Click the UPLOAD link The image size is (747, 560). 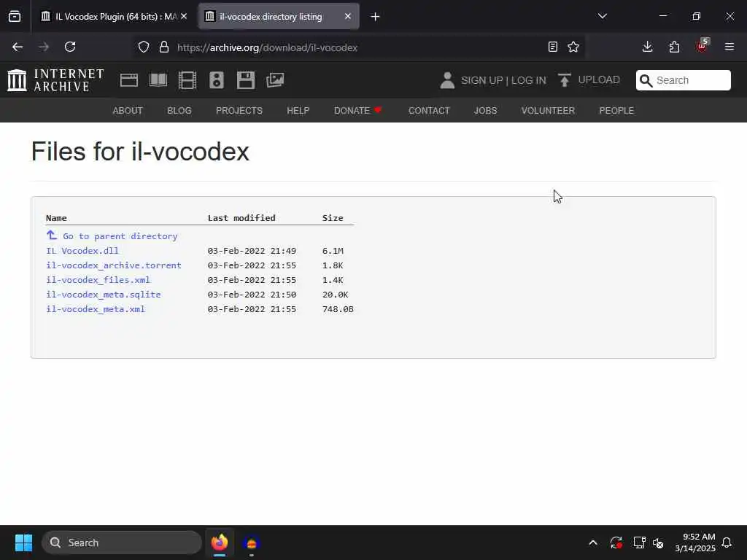point(599,79)
